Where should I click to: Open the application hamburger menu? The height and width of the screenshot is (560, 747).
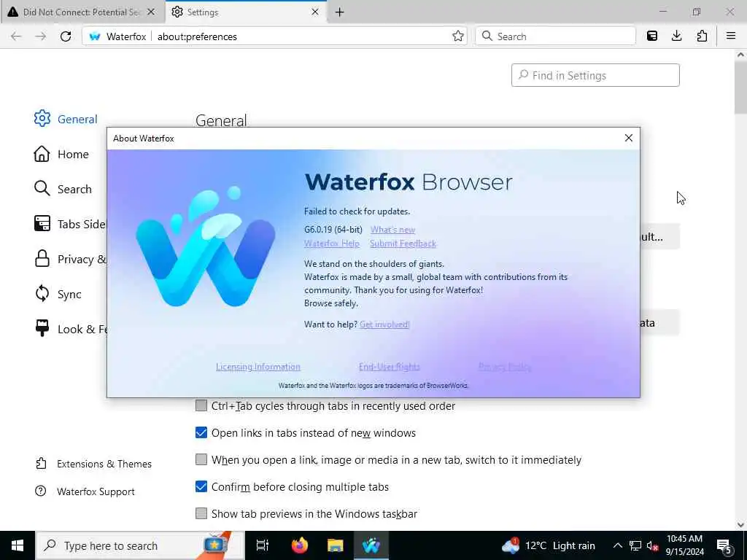731,36
